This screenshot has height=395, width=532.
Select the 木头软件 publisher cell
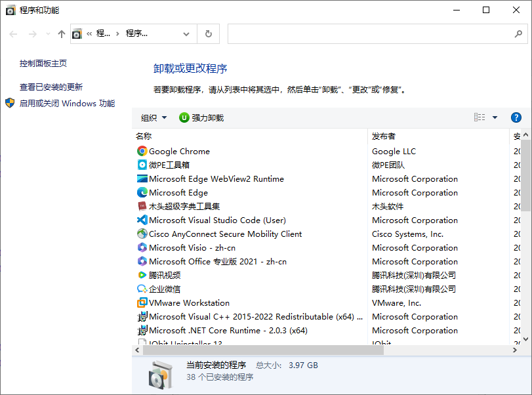[388, 206]
